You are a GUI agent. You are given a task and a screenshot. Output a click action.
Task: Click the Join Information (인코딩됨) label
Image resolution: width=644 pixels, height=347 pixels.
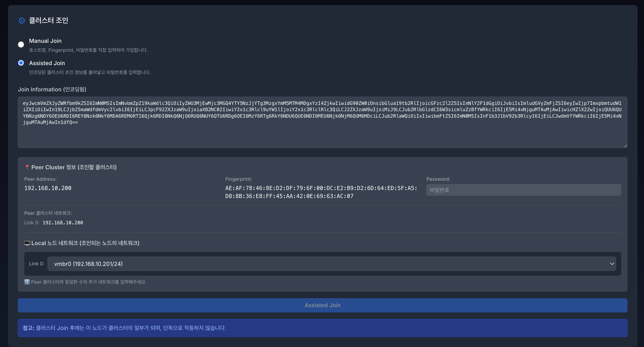tap(52, 89)
